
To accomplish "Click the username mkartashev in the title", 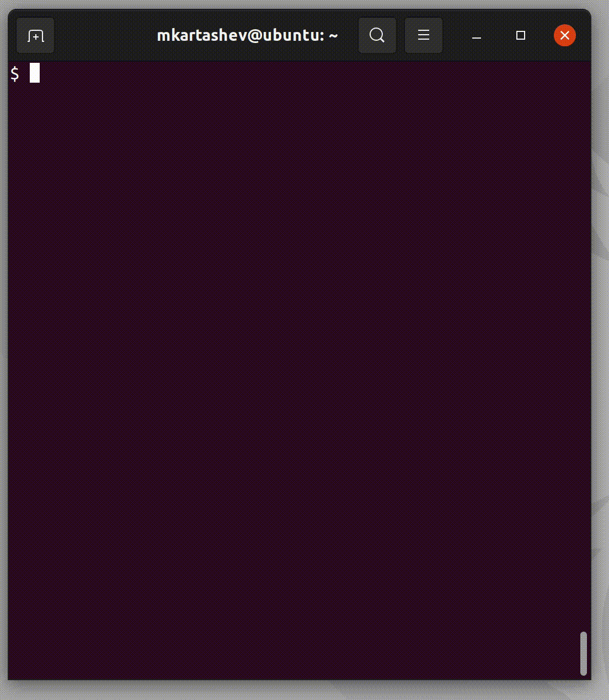I will coord(202,36).
